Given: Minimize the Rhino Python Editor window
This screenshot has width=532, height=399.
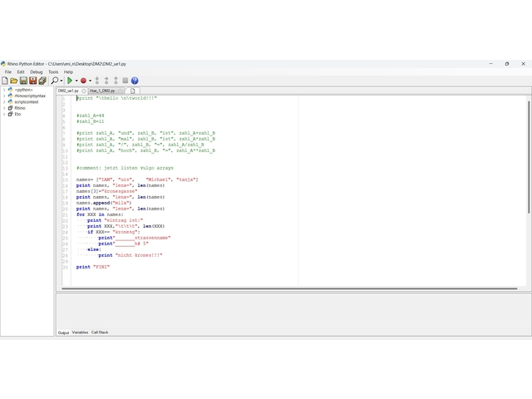Looking at the screenshot, I should pyautogui.click(x=491, y=64).
